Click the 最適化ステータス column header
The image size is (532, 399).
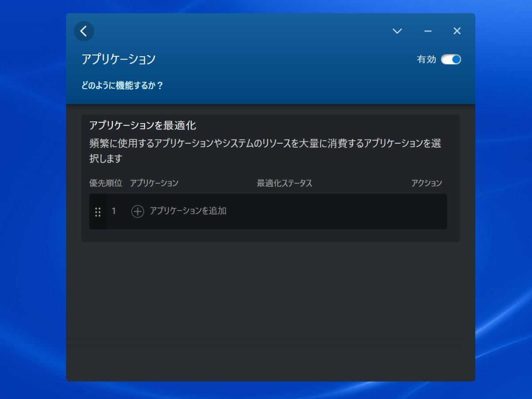coord(285,183)
